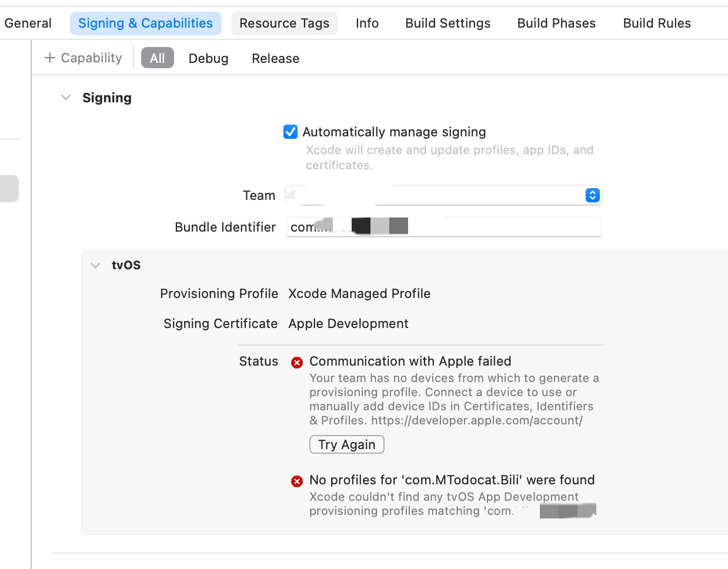Collapse the Signing section

(66, 98)
